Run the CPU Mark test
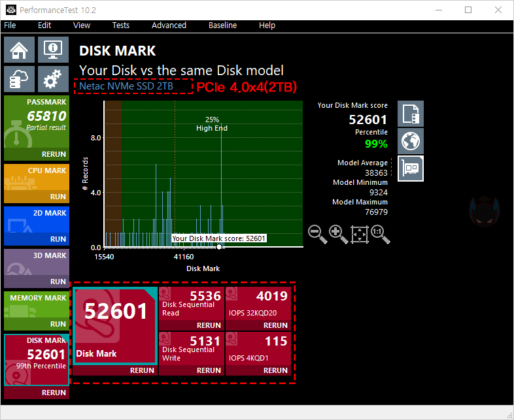This screenshot has height=420, width=514. point(37,197)
